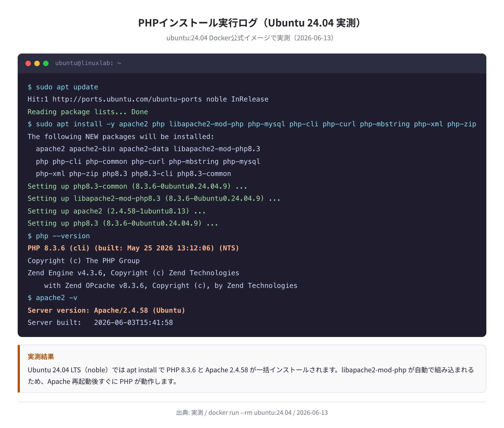This screenshot has width=504, height=428.
Task: Click 'Reading package lists... Done' line
Action: [88, 112]
